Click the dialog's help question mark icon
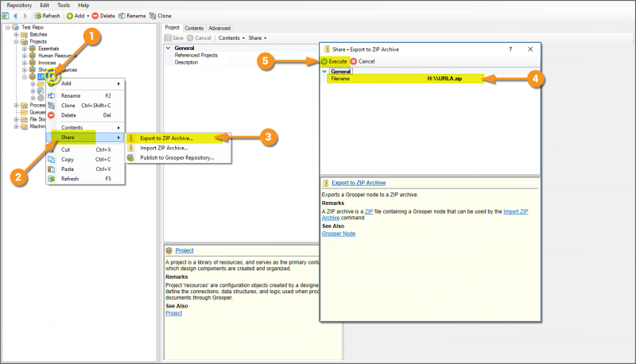 tap(510, 49)
